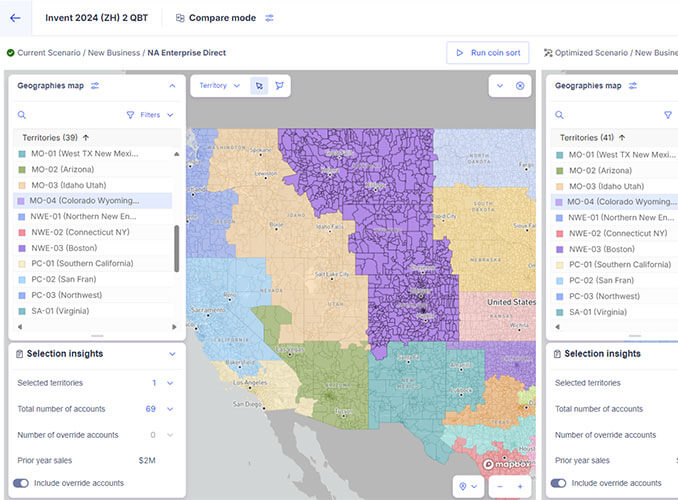This screenshot has width=678, height=500.
Task: Open Compare mode settings sliders icon
Action: pyautogui.click(x=269, y=18)
